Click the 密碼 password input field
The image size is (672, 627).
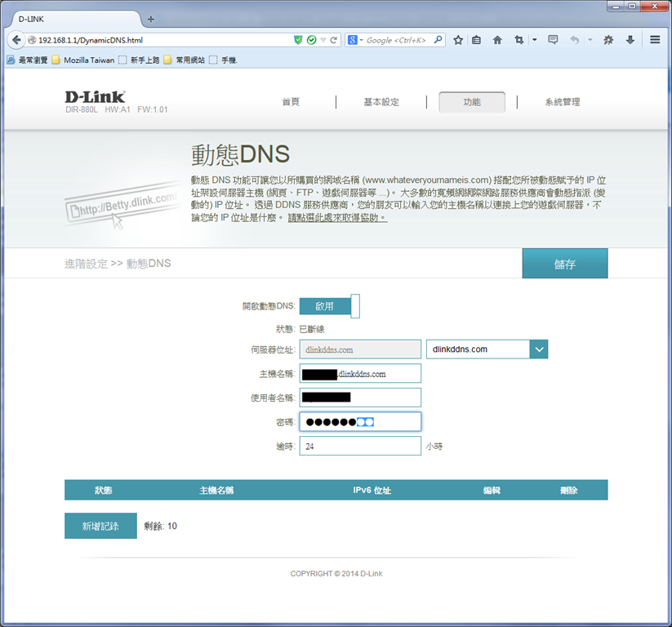point(360,422)
